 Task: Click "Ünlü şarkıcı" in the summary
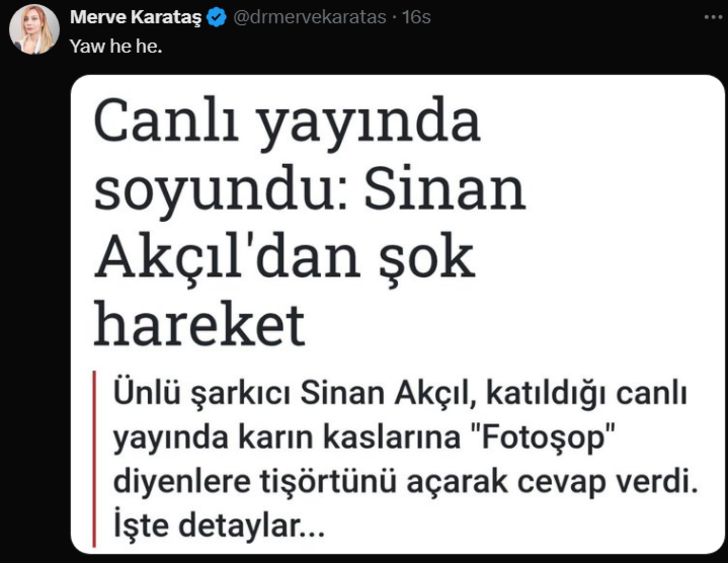pyautogui.click(x=202, y=394)
